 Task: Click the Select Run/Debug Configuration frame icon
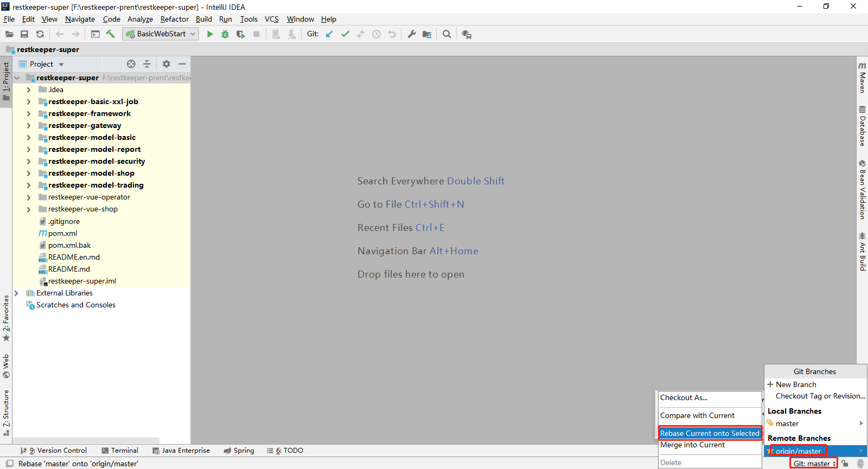tap(95, 34)
